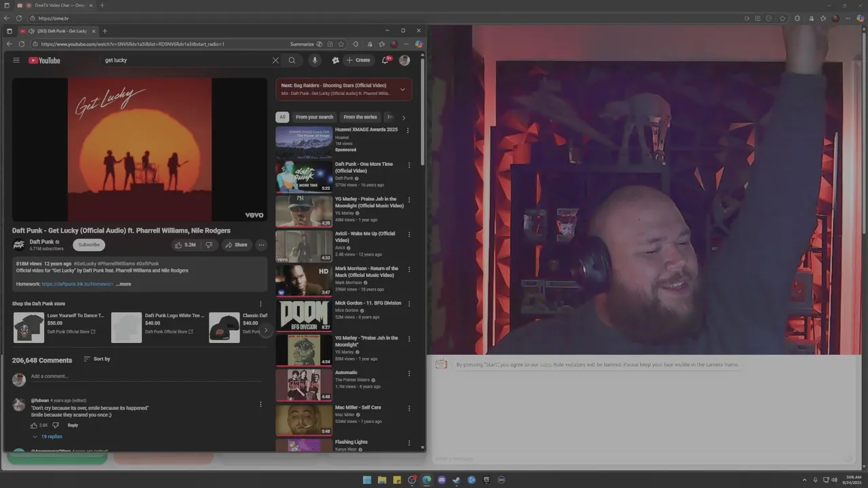
Task: Play the DOOM BFG Division thumbnail
Action: click(304, 315)
